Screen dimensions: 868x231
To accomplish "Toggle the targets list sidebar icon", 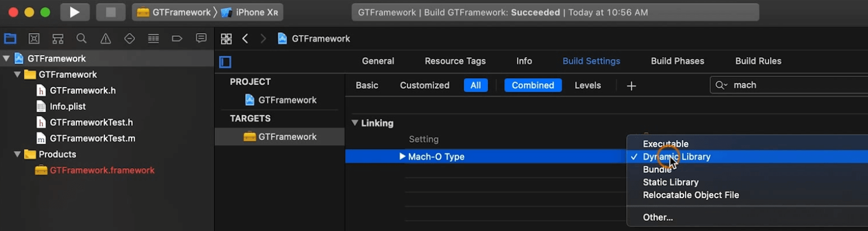I will coord(225,62).
